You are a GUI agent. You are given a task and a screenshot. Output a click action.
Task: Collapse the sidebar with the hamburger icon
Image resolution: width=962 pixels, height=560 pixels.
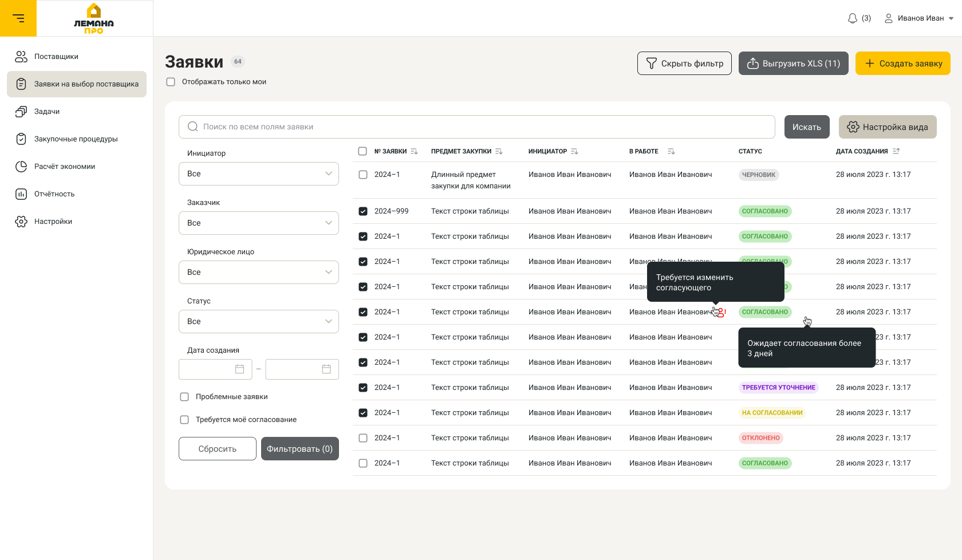[x=18, y=18]
